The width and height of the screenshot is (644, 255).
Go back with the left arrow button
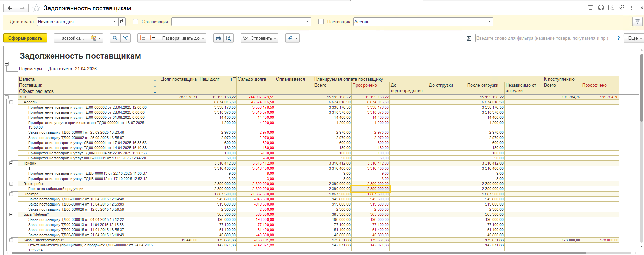point(10,8)
